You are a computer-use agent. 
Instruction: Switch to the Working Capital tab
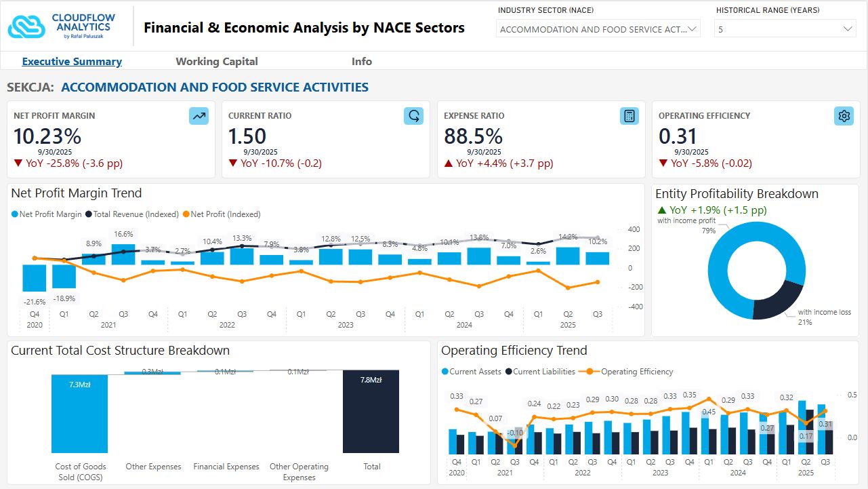(x=217, y=62)
